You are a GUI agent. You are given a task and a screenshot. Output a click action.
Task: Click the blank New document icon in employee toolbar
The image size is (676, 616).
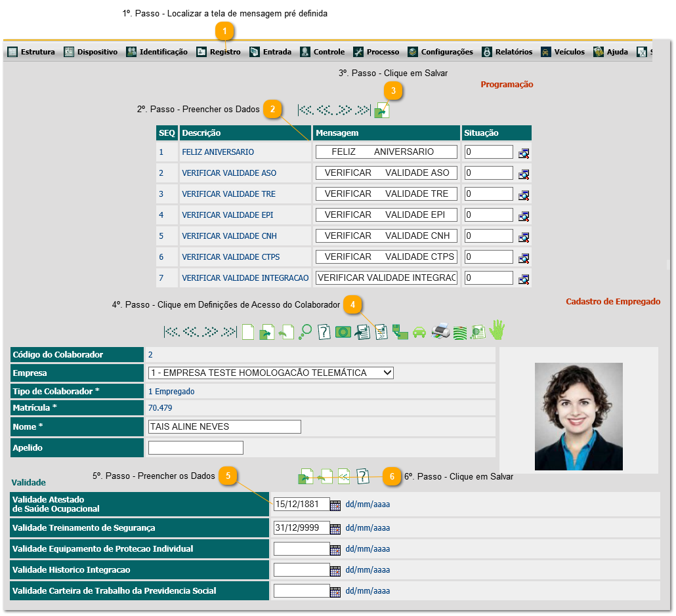(x=248, y=332)
